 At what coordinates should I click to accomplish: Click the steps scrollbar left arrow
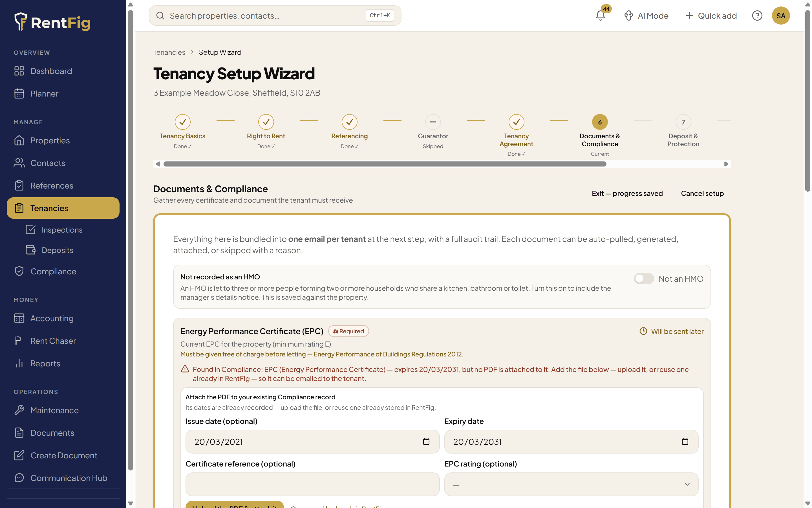pyautogui.click(x=158, y=164)
